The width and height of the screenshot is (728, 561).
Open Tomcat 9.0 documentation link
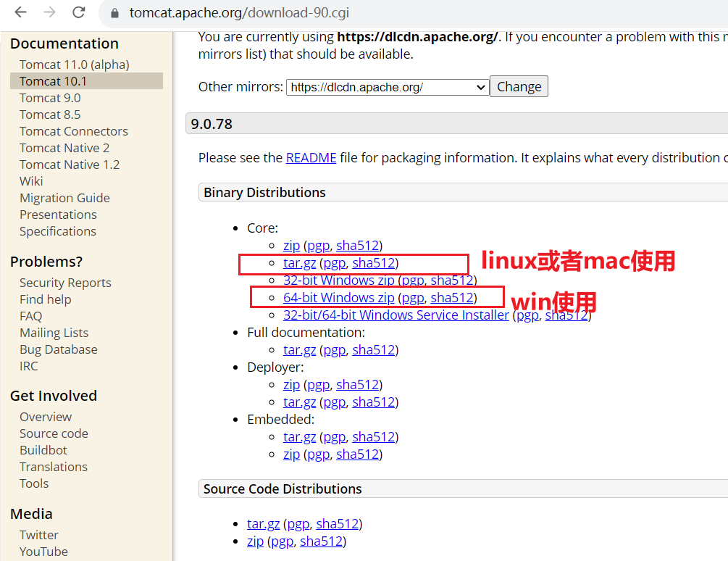[50, 98]
